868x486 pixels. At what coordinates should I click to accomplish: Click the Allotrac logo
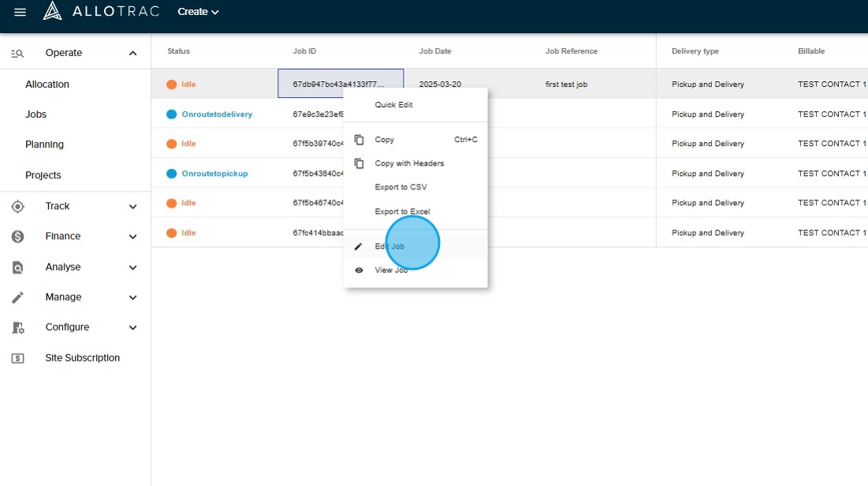(101, 11)
